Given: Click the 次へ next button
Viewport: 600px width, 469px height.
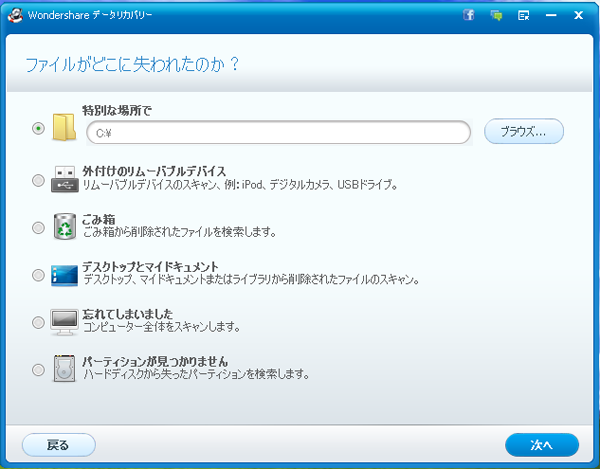Looking at the screenshot, I should 542,445.
